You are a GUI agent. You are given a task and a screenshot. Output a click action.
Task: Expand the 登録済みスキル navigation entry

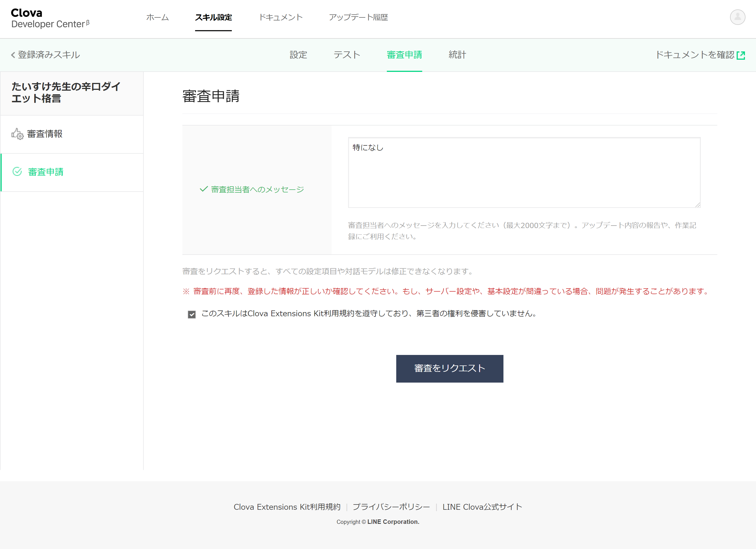coord(48,54)
